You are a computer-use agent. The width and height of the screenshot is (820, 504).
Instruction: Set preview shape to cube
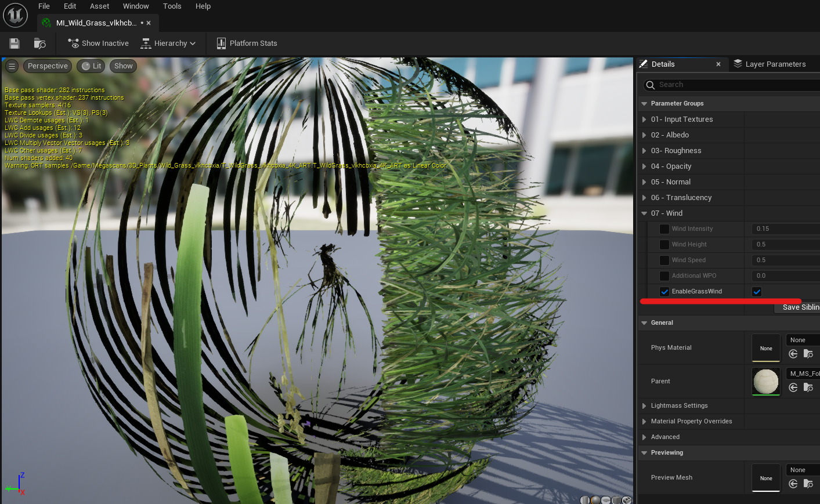click(616, 500)
